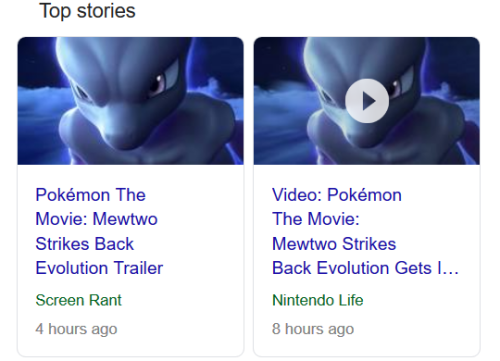Click Mewtwo's eye in Screen Rant thumbnail
This screenshot has height=361, width=500.
coord(157,82)
